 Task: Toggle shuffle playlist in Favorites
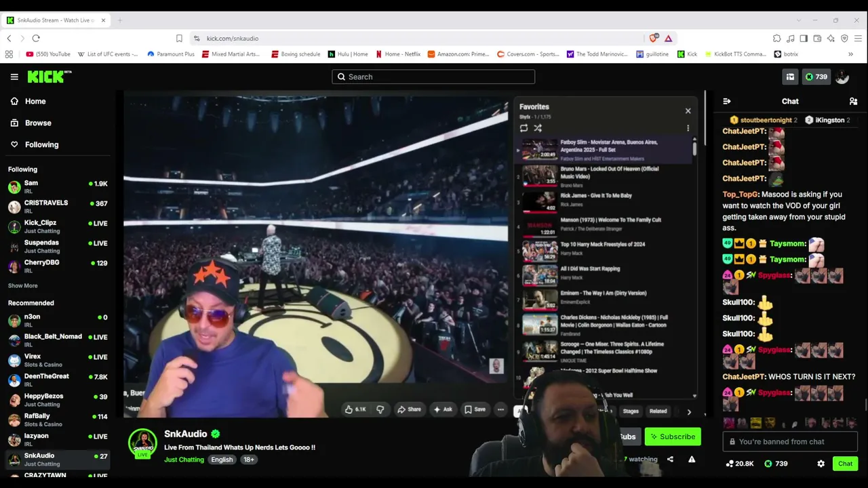point(538,127)
